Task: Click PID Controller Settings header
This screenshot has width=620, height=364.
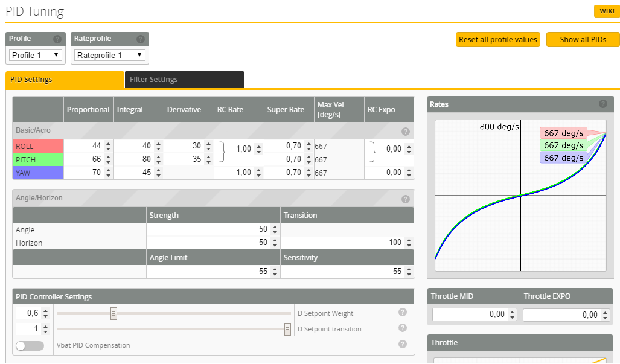Action: 214,296
